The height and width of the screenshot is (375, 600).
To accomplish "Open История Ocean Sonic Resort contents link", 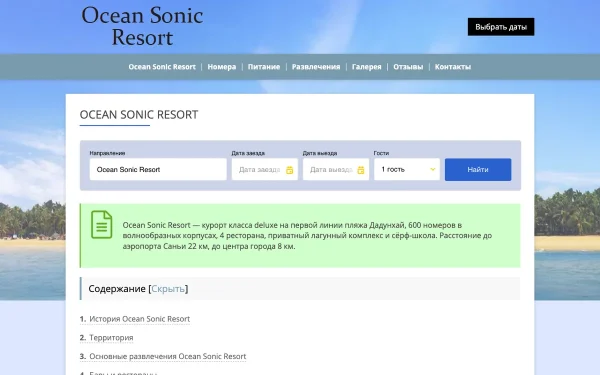I will [139, 319].
